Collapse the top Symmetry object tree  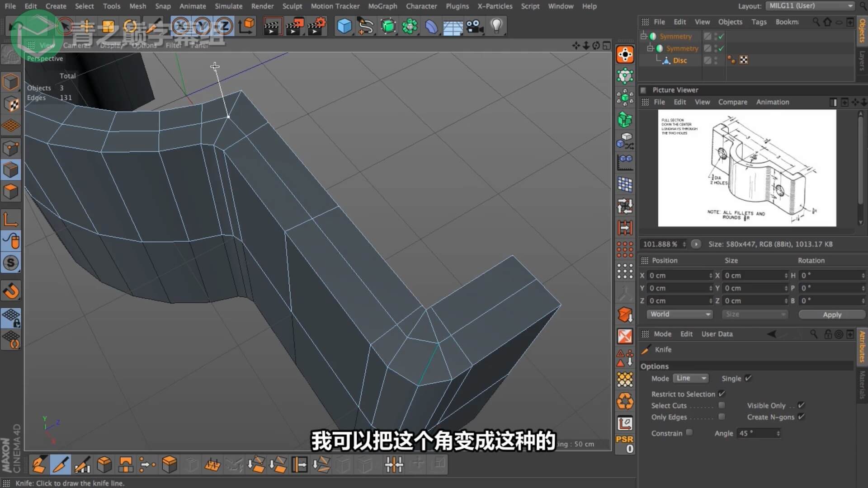click(643, 36)
